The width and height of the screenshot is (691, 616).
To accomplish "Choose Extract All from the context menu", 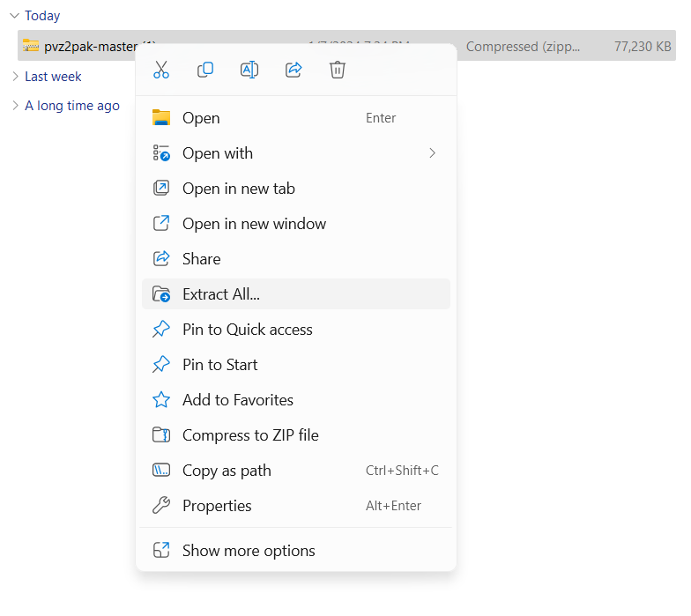I will tap(221, 294).
